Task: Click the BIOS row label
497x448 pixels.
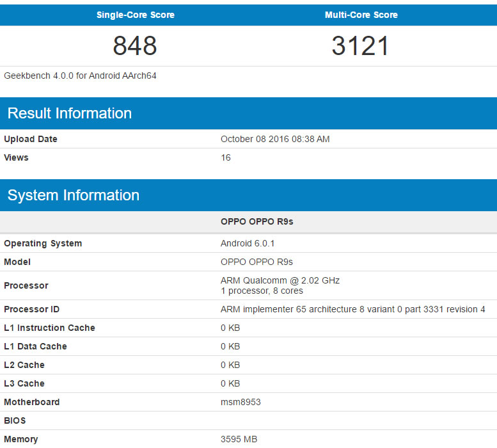Action: pos(16,420)
